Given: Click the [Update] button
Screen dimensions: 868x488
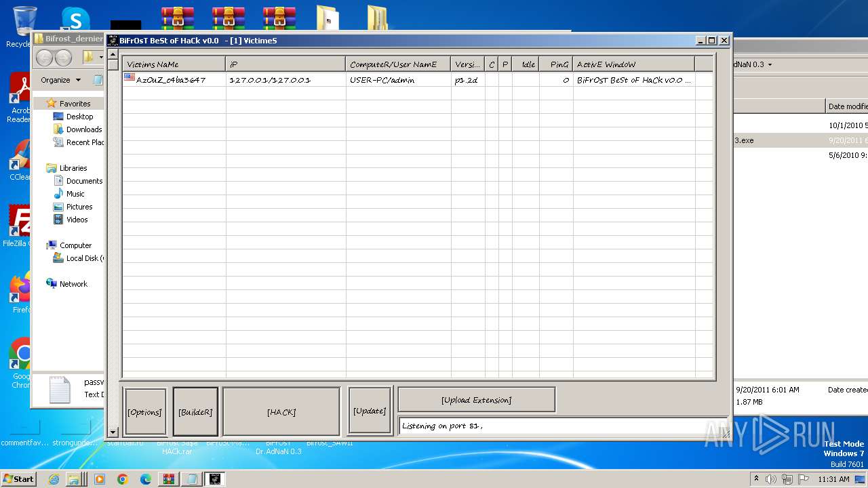Looking at the screenshot, I should 370,411.
